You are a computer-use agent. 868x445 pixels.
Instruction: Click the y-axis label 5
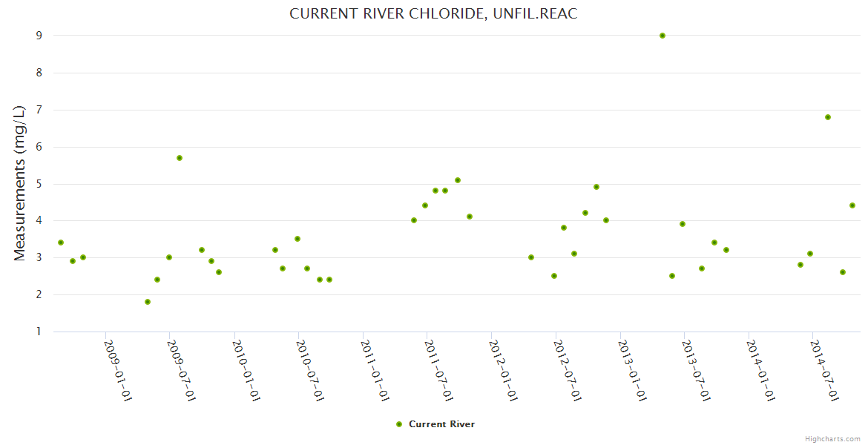37,184
